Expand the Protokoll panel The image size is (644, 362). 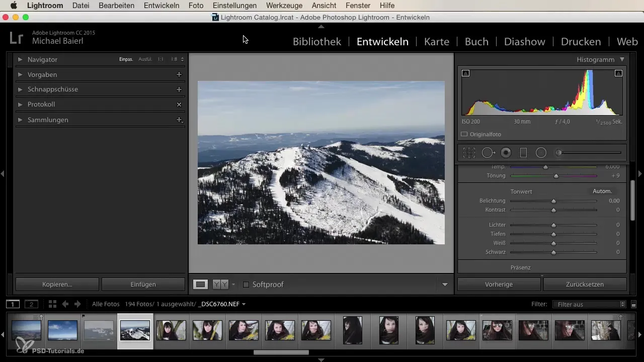20,105
